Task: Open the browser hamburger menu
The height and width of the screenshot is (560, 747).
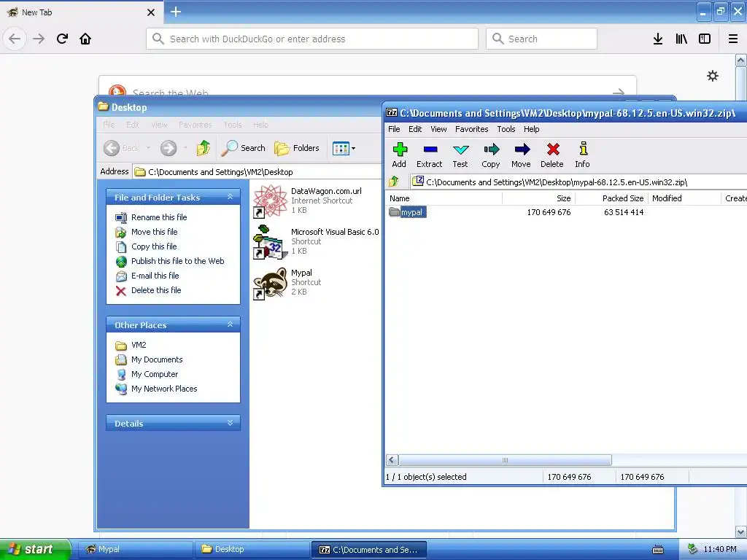Action: click(733, 39)
